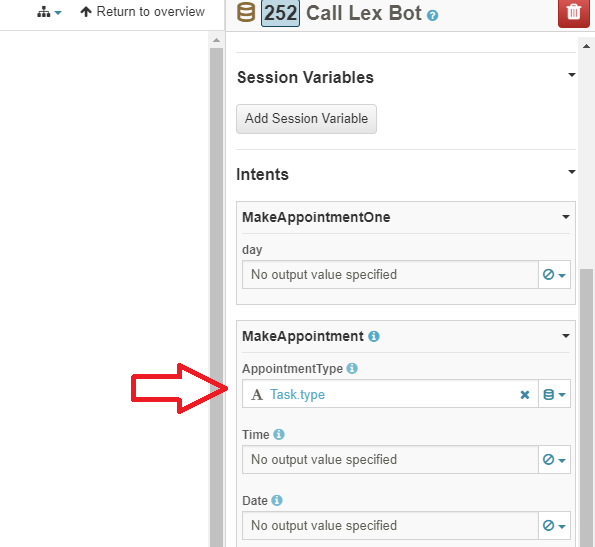The width and height of the screenshot is (595, 547).
Task: Show info icon next to AppointmentType
Action: 352,368
